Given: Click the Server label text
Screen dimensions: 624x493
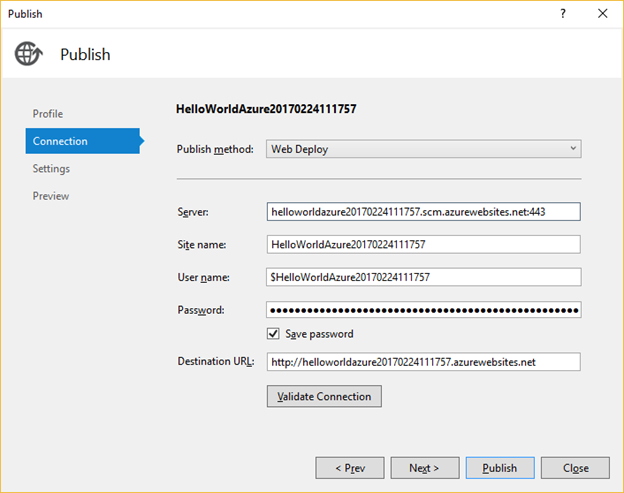Looking at the screenshot, I should click(x=193, y=212).
